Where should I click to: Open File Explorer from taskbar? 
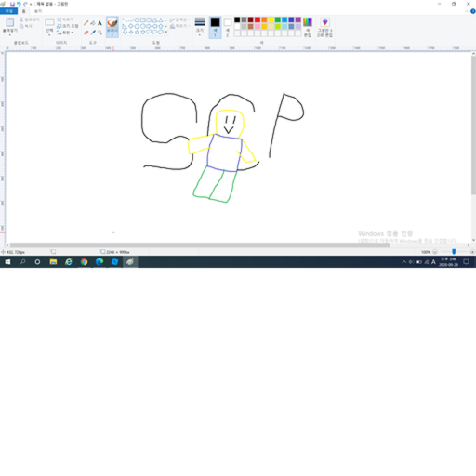[53, 262]
